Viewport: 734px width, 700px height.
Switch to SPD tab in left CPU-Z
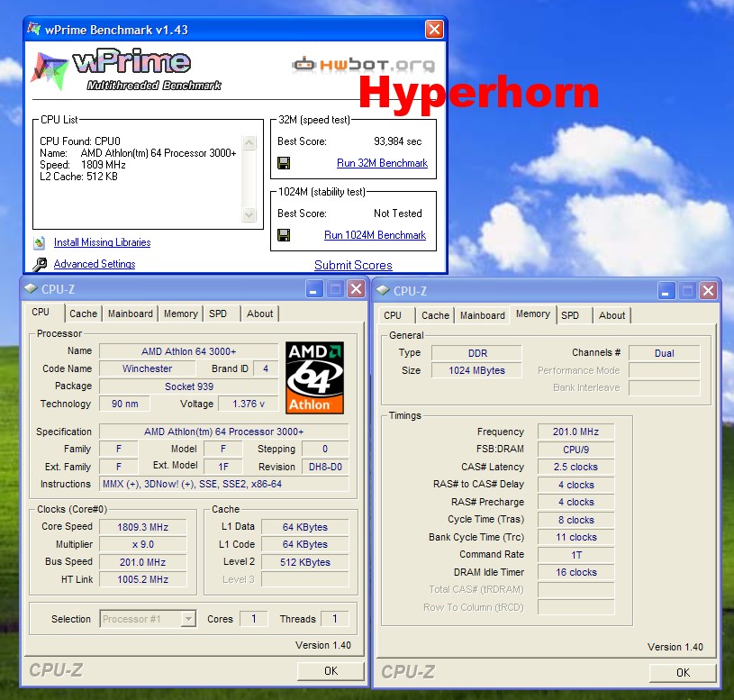click(x=218, y=314)
